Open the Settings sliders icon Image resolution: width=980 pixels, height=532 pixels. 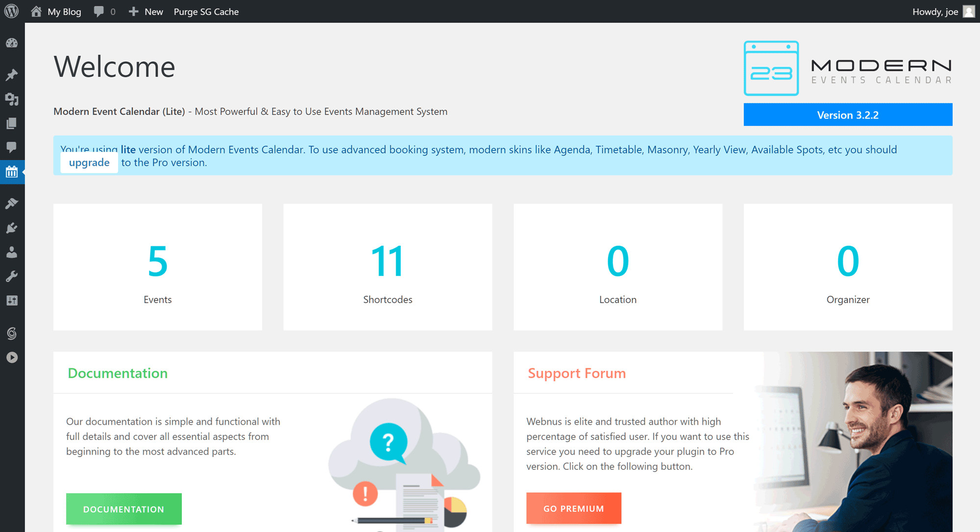[x=12, y=300]
